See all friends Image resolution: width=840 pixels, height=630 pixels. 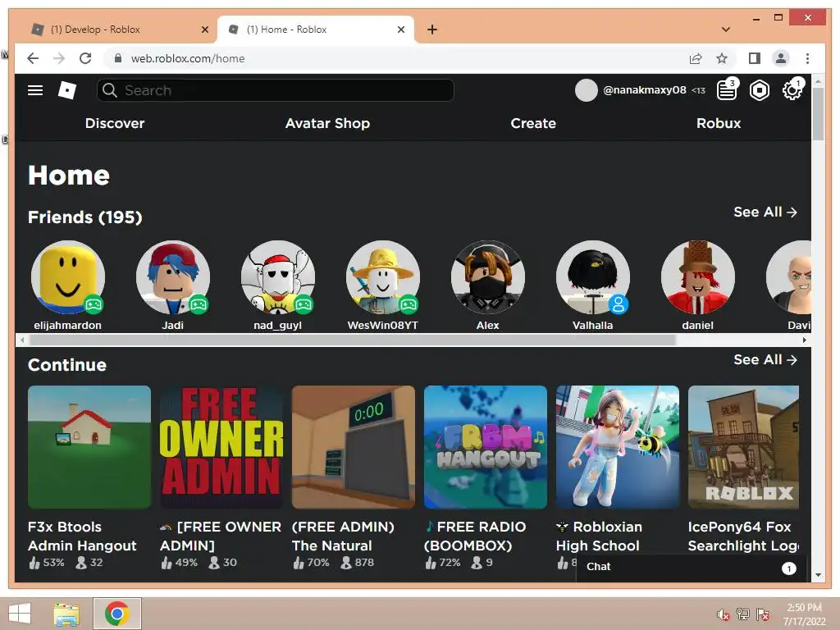765,212
